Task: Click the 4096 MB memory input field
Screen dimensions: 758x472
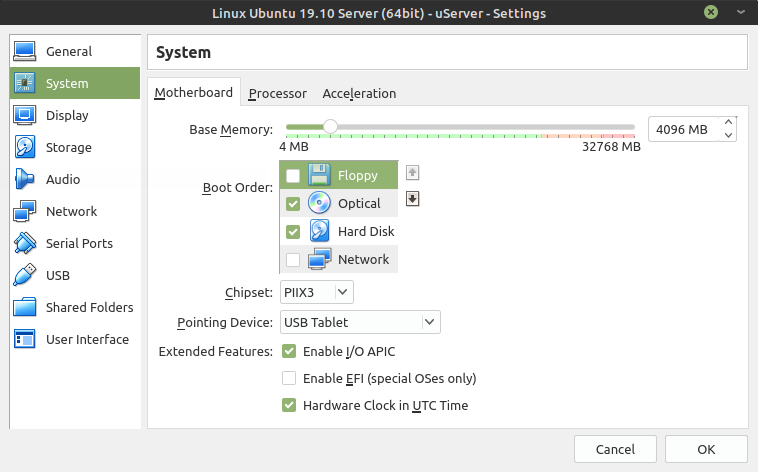Action: point(683,129)
